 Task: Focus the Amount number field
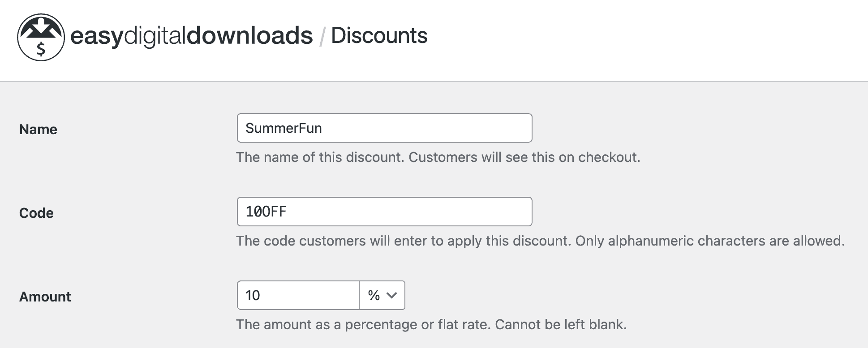click(x=298, y=295)
